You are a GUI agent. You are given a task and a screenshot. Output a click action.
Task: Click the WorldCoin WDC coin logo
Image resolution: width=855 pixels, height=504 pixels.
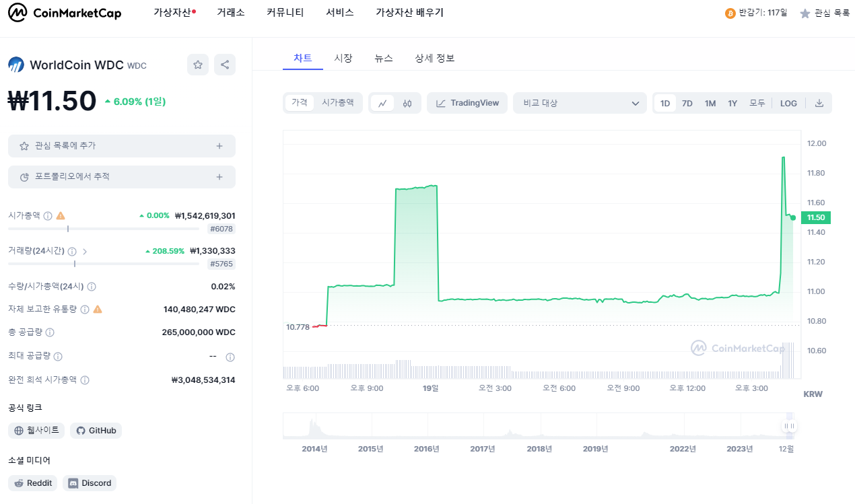(16, 65)
